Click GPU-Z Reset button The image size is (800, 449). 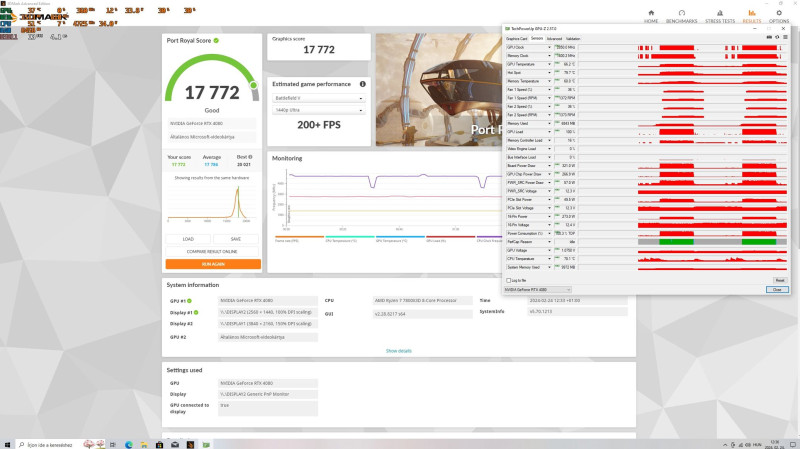point(780,280)
